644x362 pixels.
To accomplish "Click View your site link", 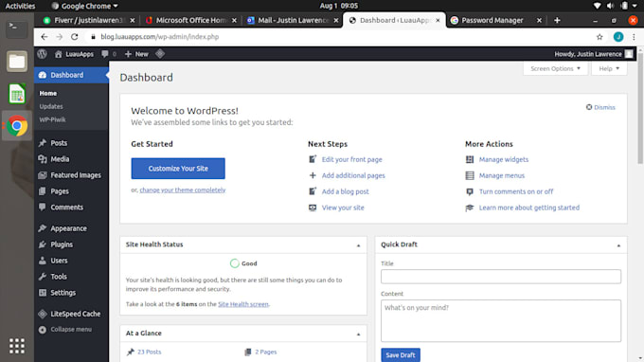I will click(x=343, y=208).
